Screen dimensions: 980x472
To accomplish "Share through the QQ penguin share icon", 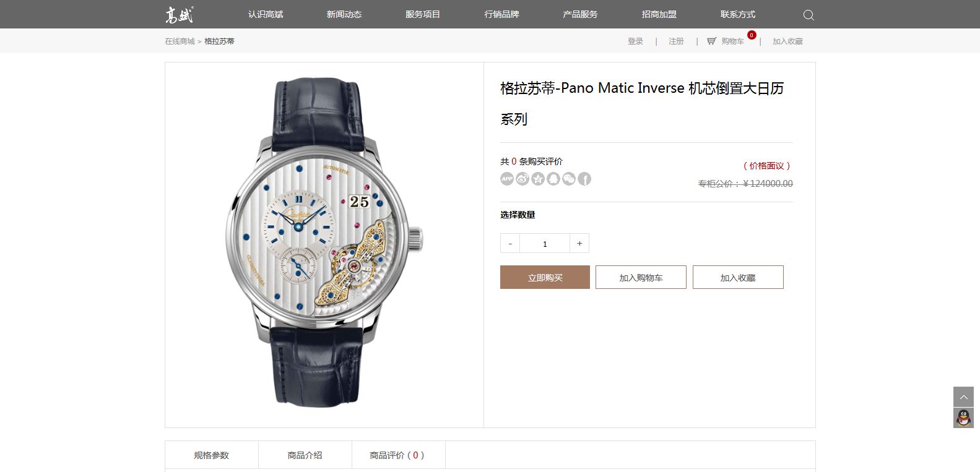I will click(x=553, y=179).
